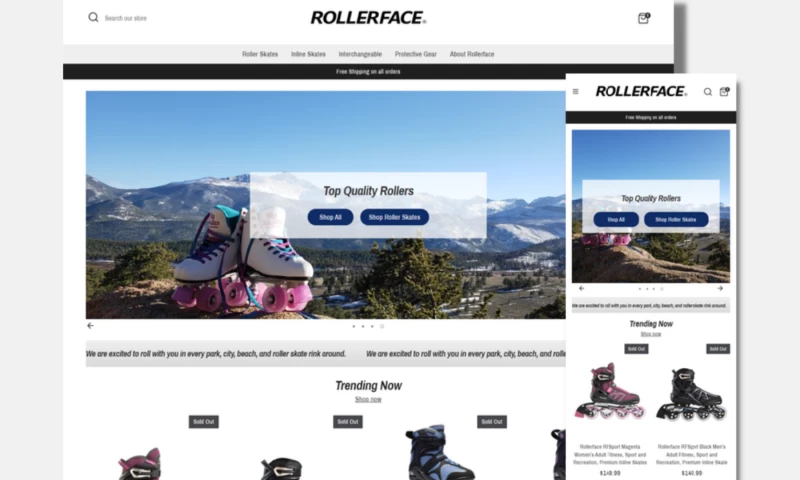Click mobile carousel left arrow
The height and width of the screenshot is (480, 800).
tap(581, 288)
